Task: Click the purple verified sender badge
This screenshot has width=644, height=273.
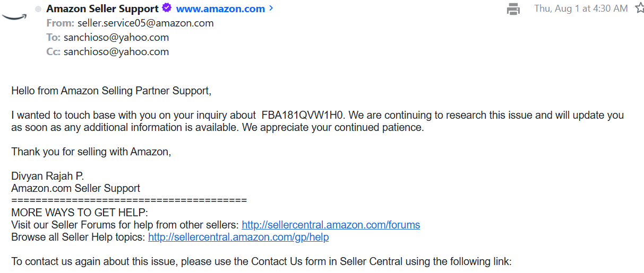Action: [167, 8]
